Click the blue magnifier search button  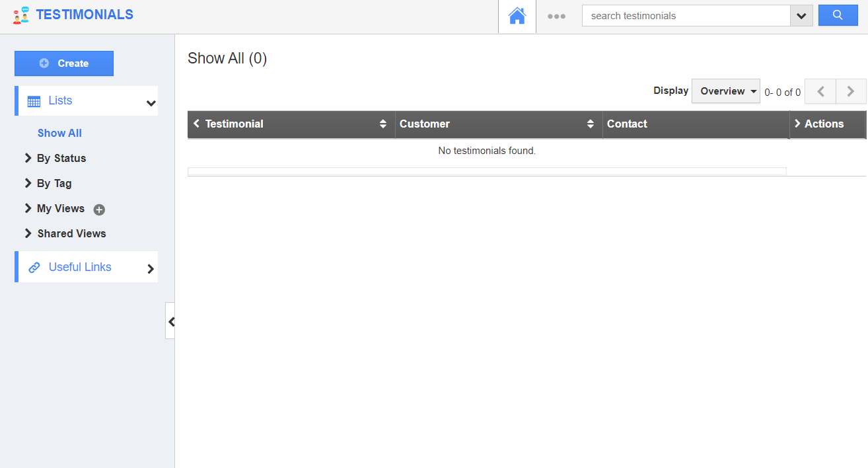[838, 15]
